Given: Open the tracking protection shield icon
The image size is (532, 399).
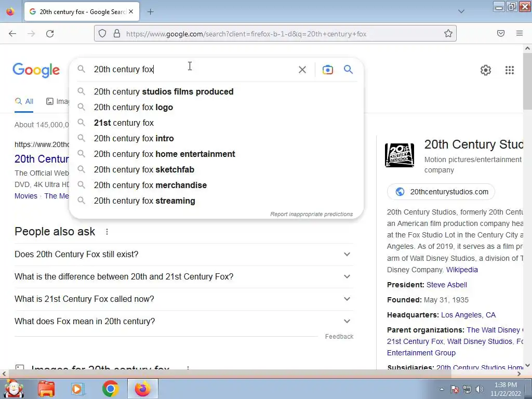Looking at the screenshot, I should pyautogui.click(x=102, y=34).
